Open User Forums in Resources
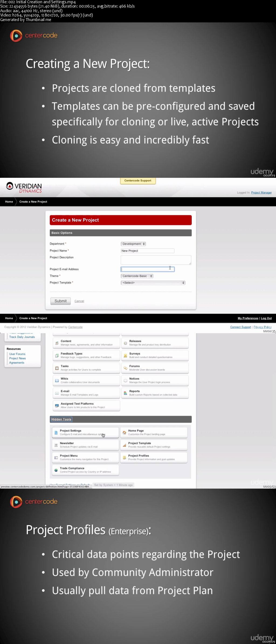 (17, 354)
